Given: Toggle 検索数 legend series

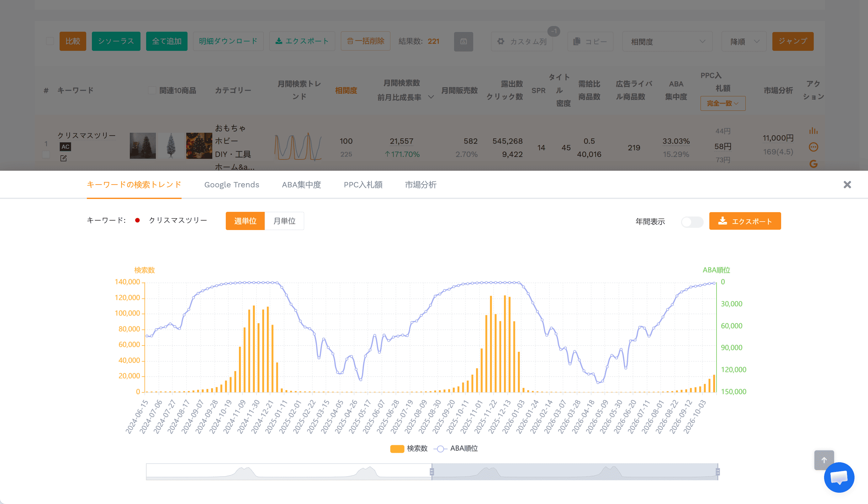Looking at the screenshot, I should pos(409,448).
